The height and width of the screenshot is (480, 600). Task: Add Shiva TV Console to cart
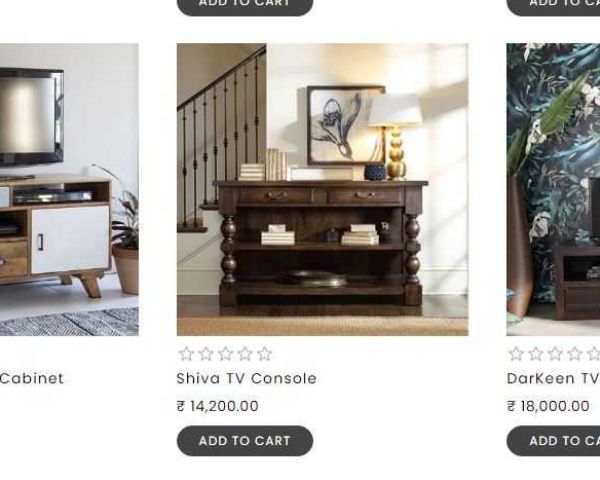pyautogui.click(x=245, y=441)
